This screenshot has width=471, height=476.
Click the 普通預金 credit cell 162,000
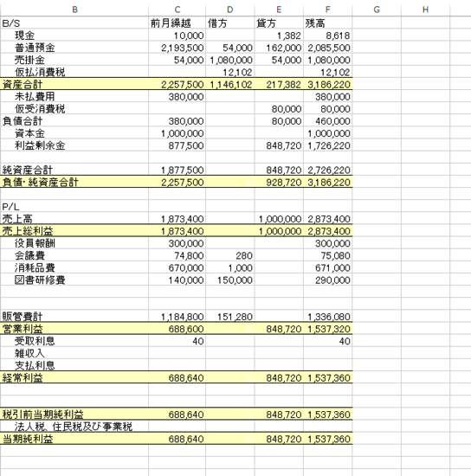(279, 48)
